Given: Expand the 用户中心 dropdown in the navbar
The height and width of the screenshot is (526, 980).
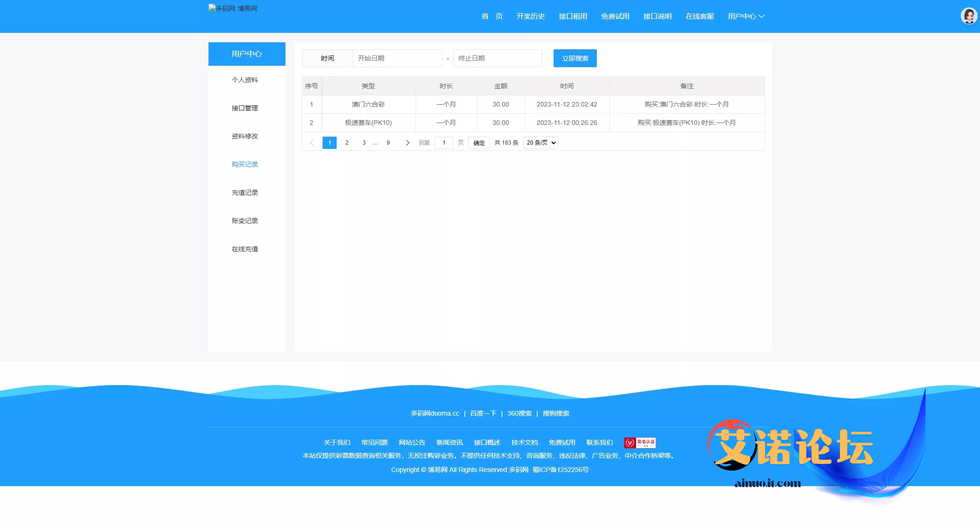Looking at the screenshot, I should click(x=746, y=16).
